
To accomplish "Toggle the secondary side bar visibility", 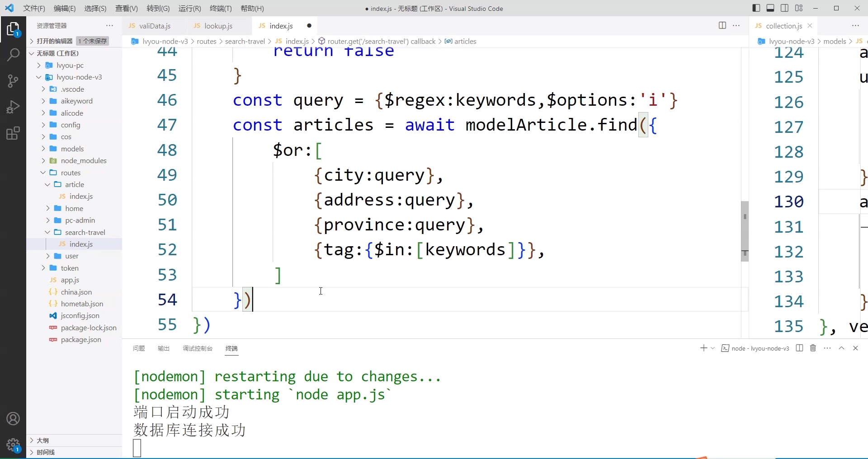I will point(785,8).
